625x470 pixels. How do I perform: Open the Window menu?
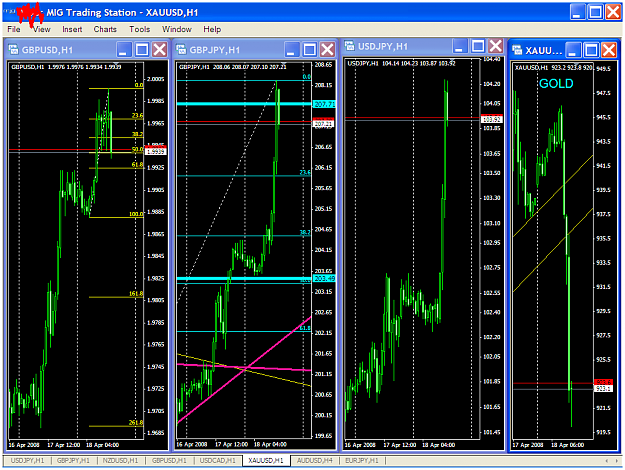177,29
